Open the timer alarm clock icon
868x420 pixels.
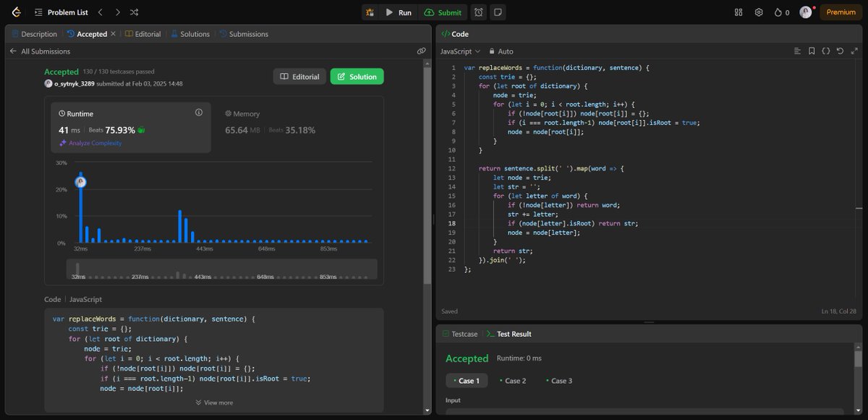pyautogui.click(x=479, y=12)
